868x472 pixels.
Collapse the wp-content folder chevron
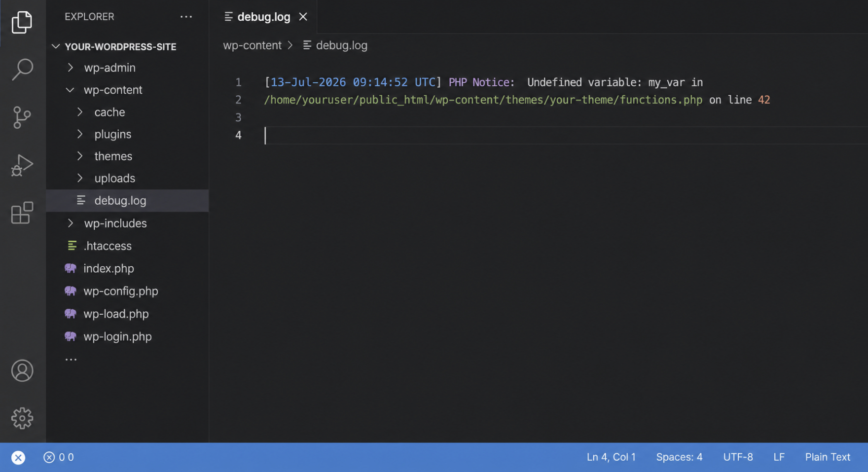tap(70, 90)
